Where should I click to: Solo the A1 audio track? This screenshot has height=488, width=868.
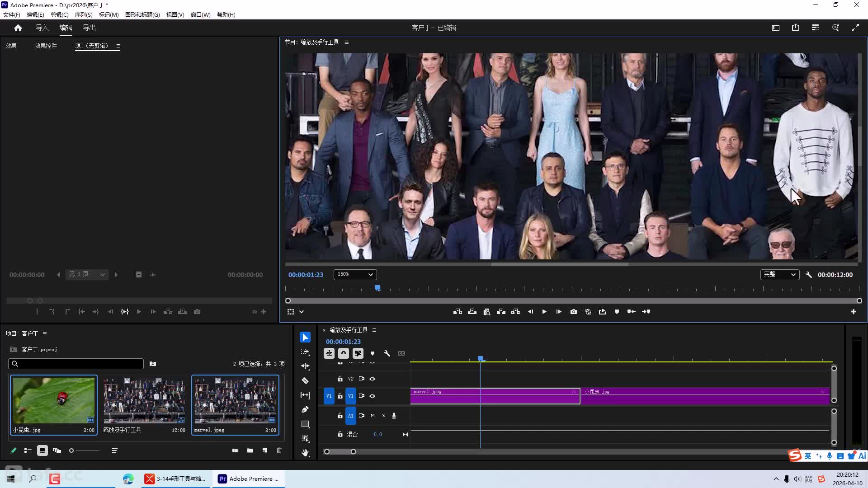[x=383, y=416]
